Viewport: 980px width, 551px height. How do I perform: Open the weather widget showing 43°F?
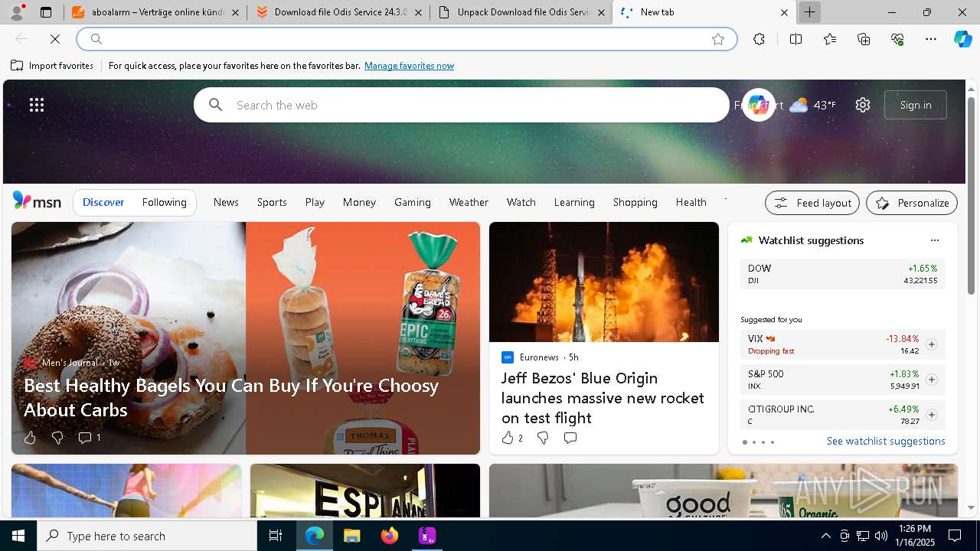tap(812, 105)
